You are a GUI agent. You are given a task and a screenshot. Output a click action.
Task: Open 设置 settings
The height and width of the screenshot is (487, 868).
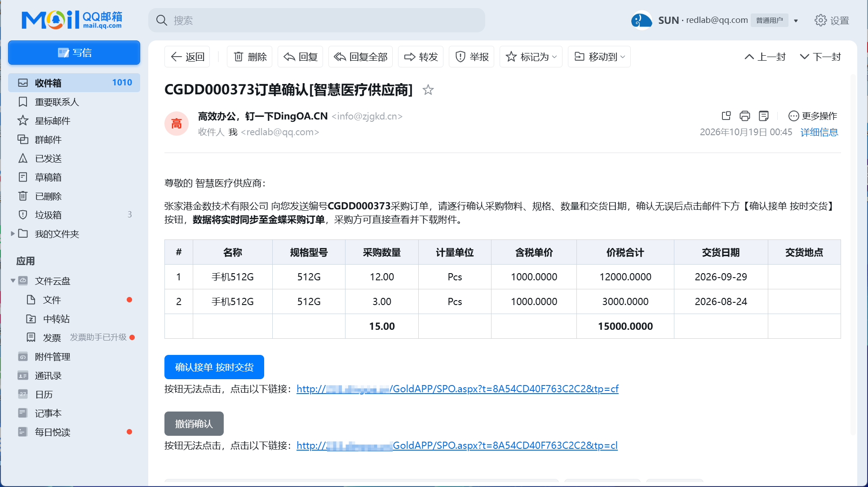[832, 20]
